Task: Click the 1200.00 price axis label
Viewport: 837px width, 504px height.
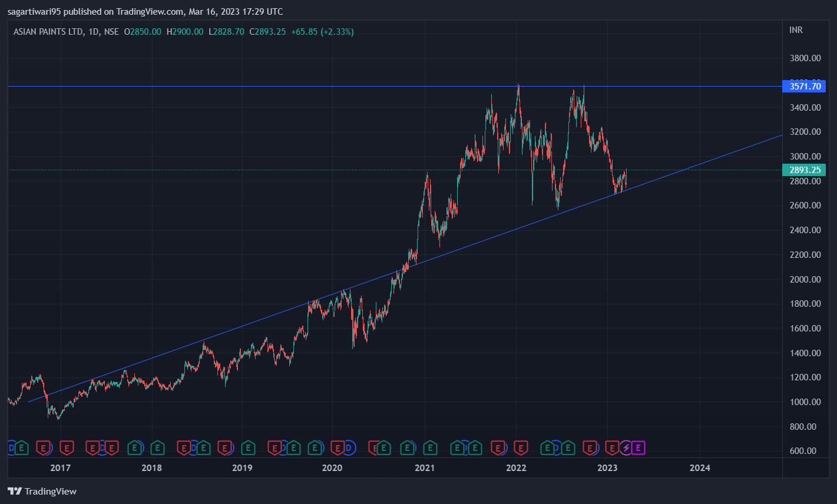Action: coord(804,377)
